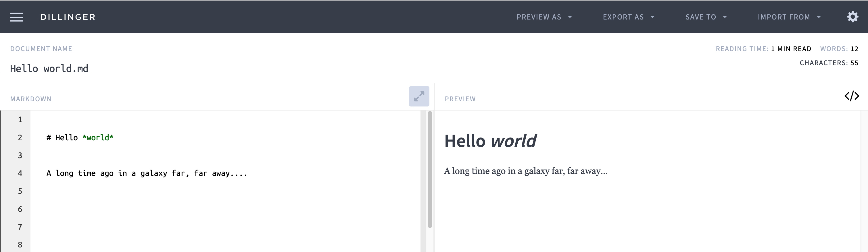Image resolution: width=868 pixels, height=252 pixels.
Task: Open the Preview As menu
Action: 544,17
